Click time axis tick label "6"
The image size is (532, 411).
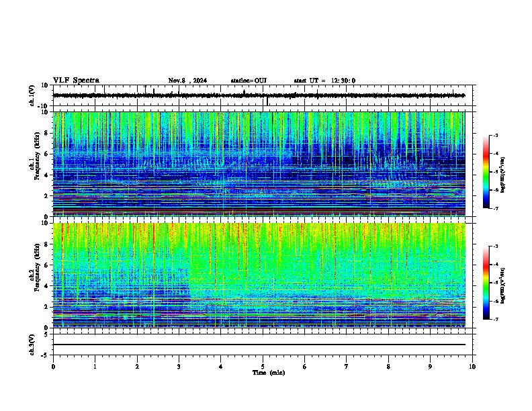tap(305, 367)
